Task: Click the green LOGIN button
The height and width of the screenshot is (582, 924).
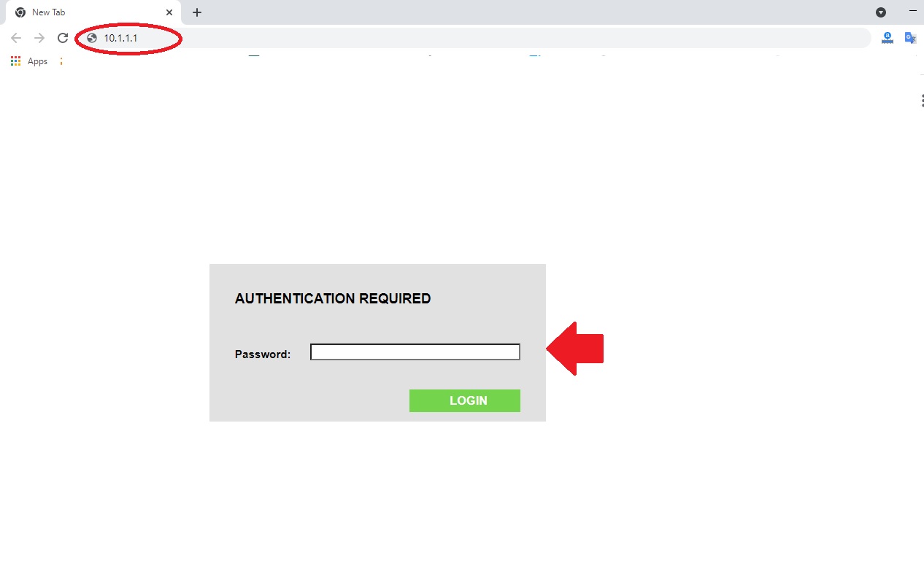Action: (x=465, y=400)
